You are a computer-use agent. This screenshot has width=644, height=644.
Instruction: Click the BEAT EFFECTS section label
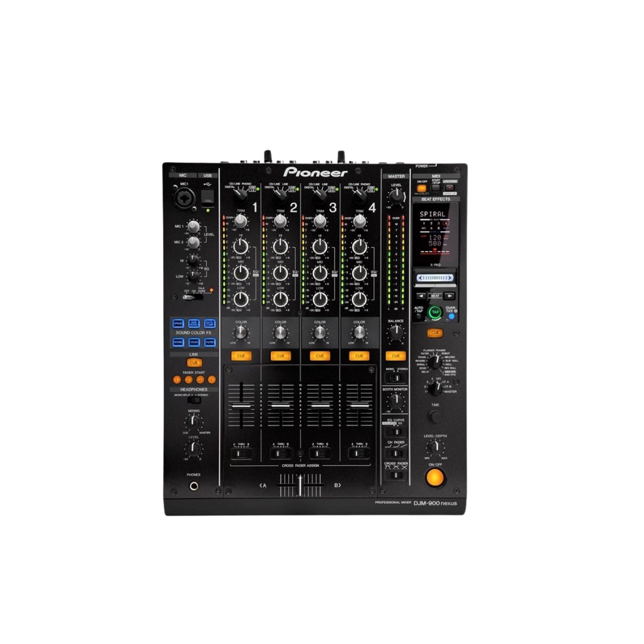coord(436,199)
